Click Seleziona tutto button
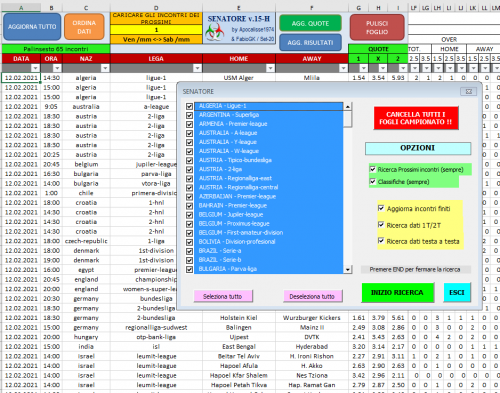Viewport: 500px width, 393px height. pyautogui.click(x=223, y=296)
